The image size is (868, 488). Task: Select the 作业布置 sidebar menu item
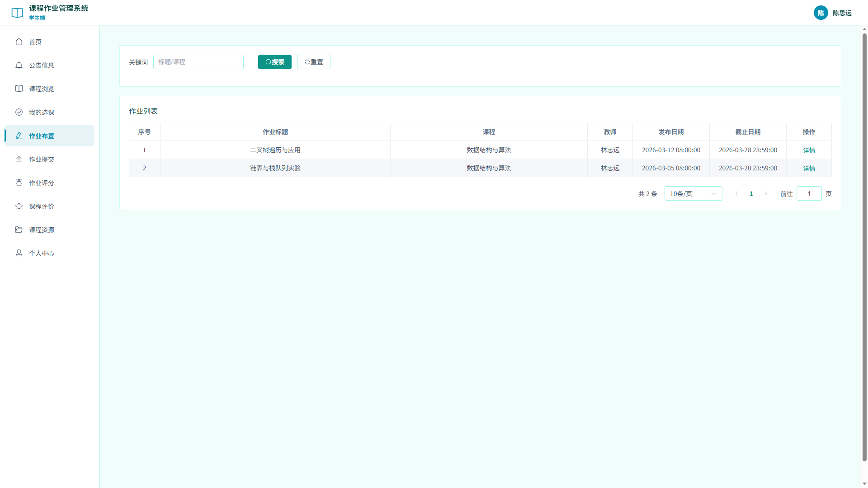tap(49, 136)
